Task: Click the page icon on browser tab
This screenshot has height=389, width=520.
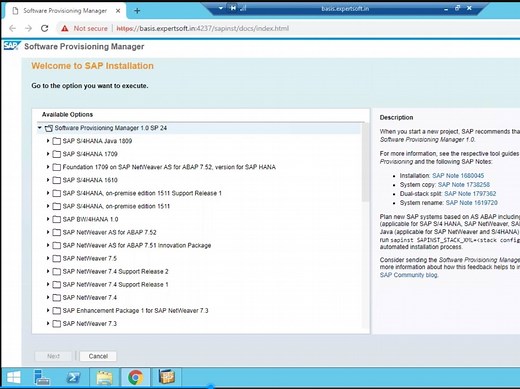Action: click(x=15, y=11)
